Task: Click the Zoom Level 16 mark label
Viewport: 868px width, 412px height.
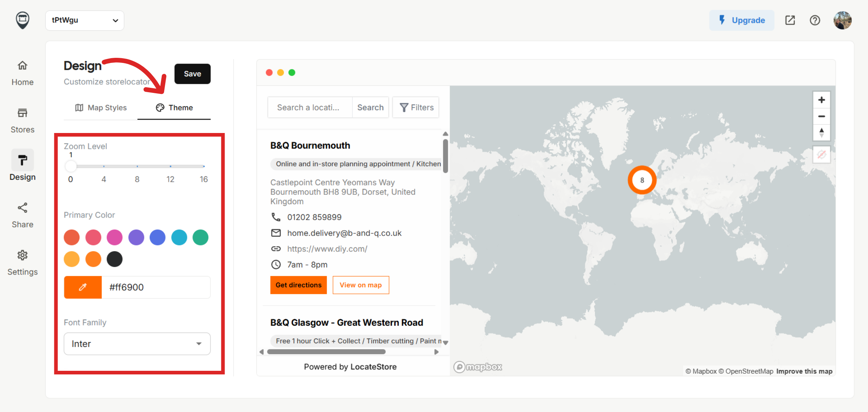Action: point(204,179)
